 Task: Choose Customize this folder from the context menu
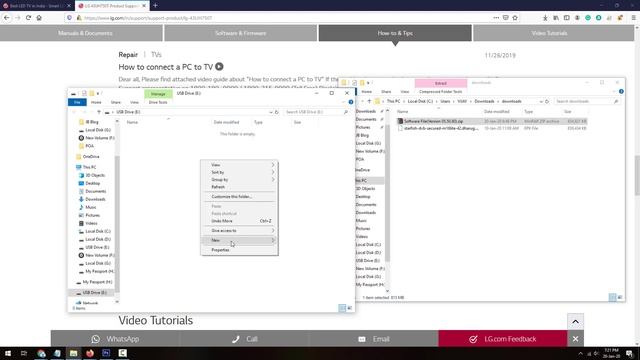tap(240, 197)
